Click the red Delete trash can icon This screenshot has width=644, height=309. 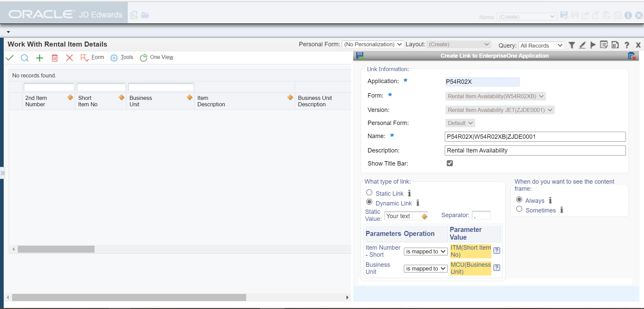[55, 58]
